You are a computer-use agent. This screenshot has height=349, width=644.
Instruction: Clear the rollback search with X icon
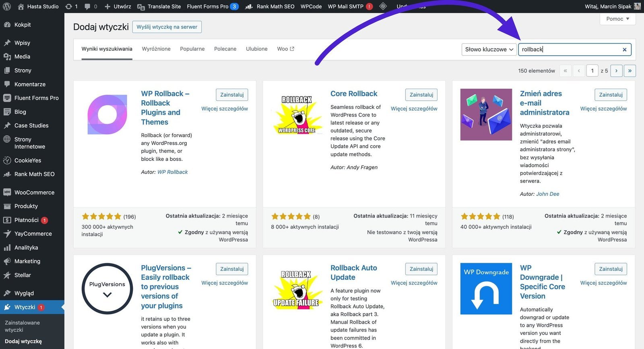(x=624, y=50)
